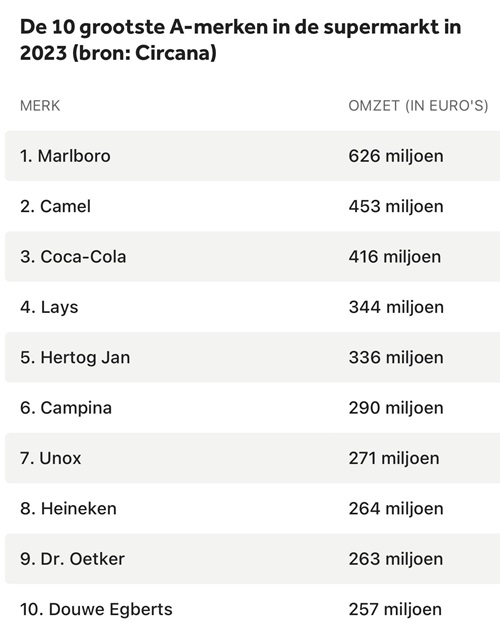Select the 416 miljoen cell
The image size is (500, 636).
click(395, 257)
